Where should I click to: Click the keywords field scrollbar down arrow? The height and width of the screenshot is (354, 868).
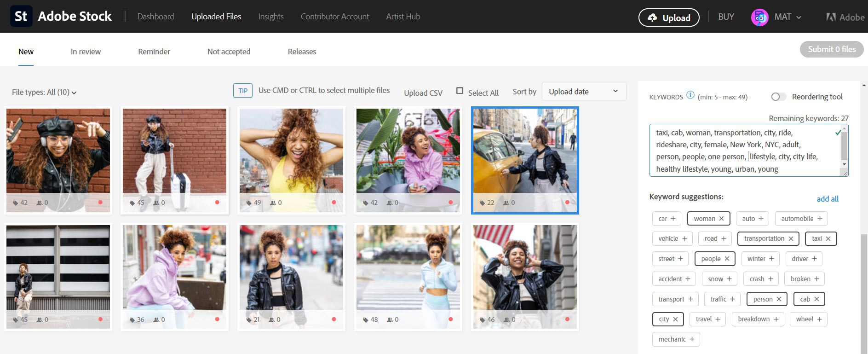(844, 164)
